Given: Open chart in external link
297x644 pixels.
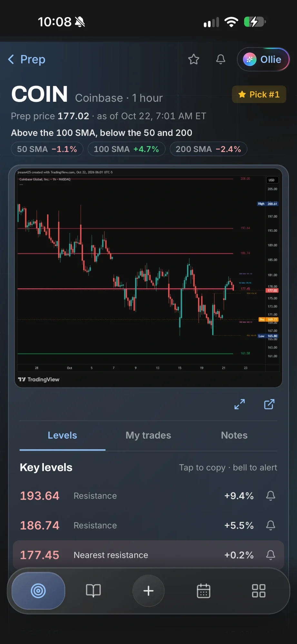Looking at the screenshot, I should [269, 404].
